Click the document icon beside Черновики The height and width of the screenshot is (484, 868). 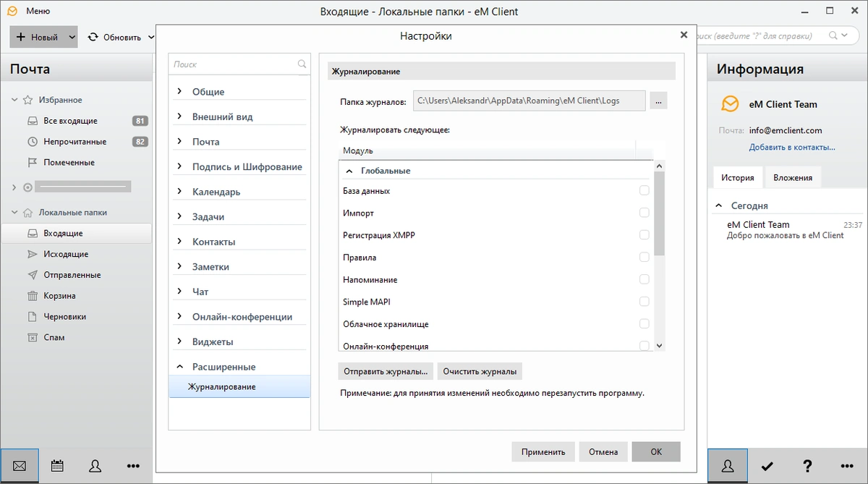point(32,316)
